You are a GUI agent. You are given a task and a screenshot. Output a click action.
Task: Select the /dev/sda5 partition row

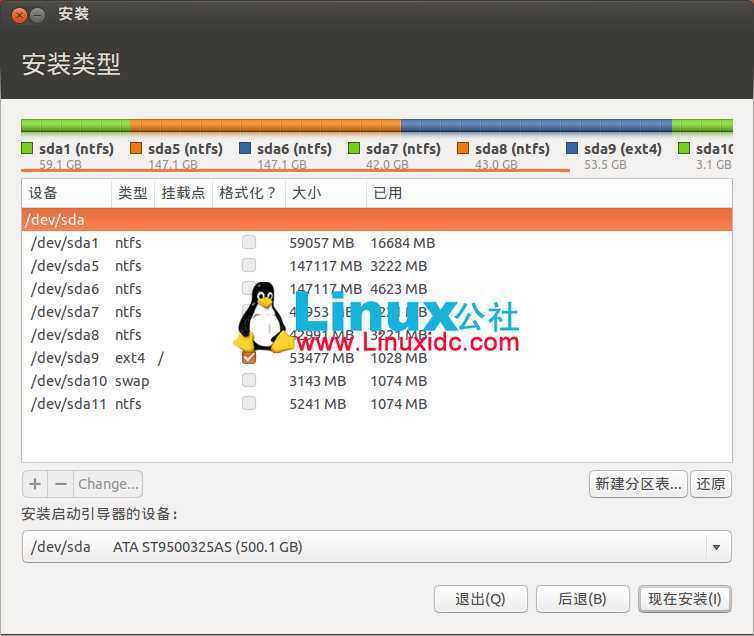377,266
